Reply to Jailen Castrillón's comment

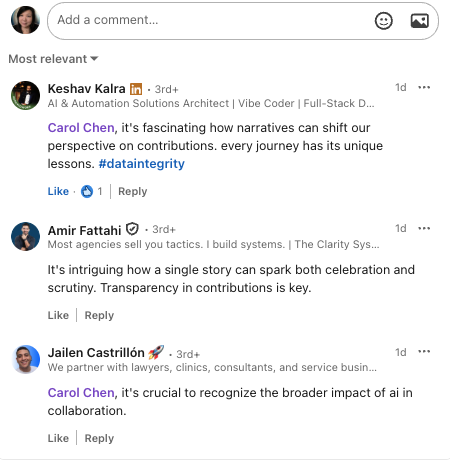(99, 438)
